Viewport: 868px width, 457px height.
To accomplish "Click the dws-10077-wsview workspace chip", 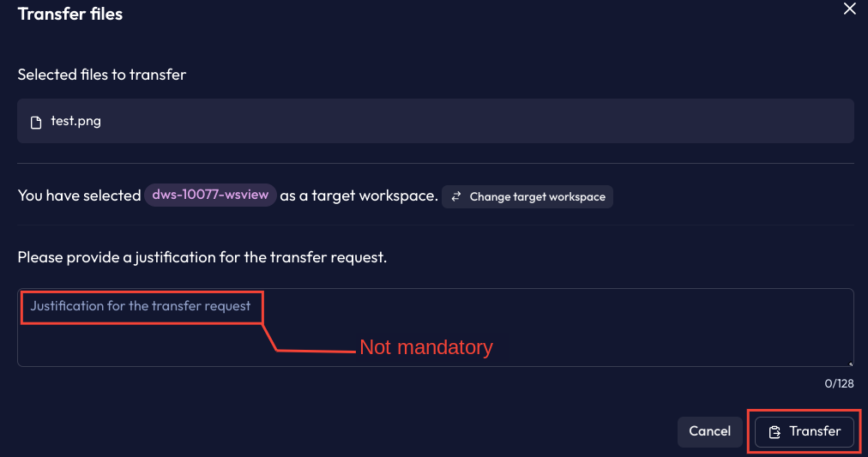I will point(210,195).
